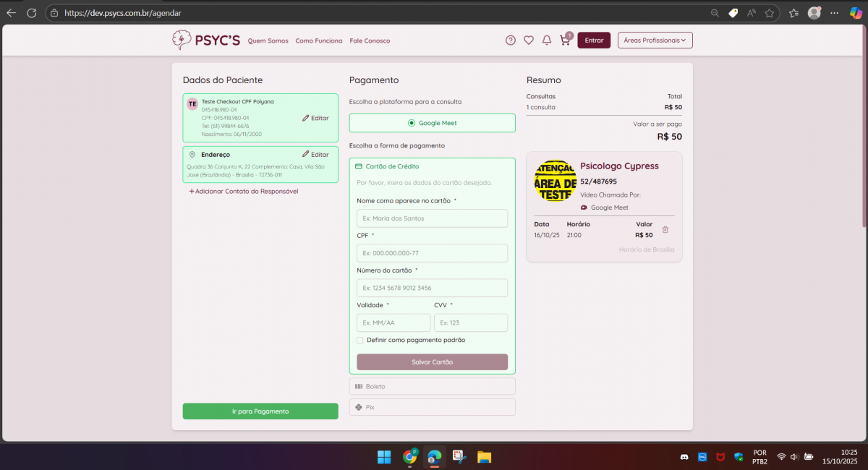Viewport: 868px width, 470px height.
Task: Go to Como Funciona page
Action: coord(319,41)
